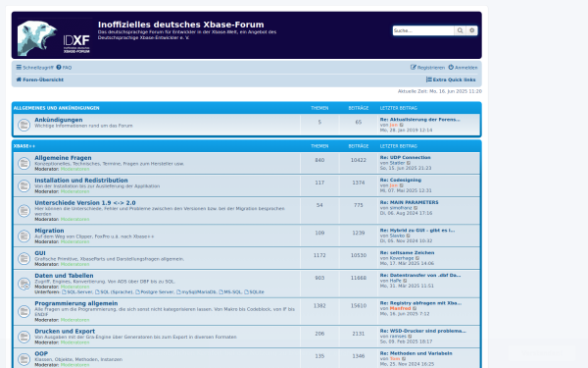The width and height of the screenshot is (588, 368).
Task: Open the Schnellzugriff quick access menu
Action: point(34,68)
